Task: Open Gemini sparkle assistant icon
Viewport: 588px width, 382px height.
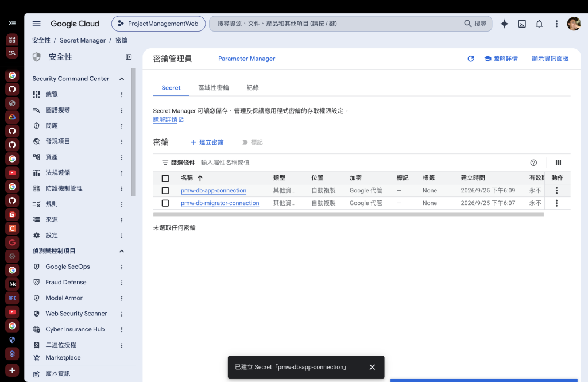Action: pyautogui.click(x=504, y=24)
